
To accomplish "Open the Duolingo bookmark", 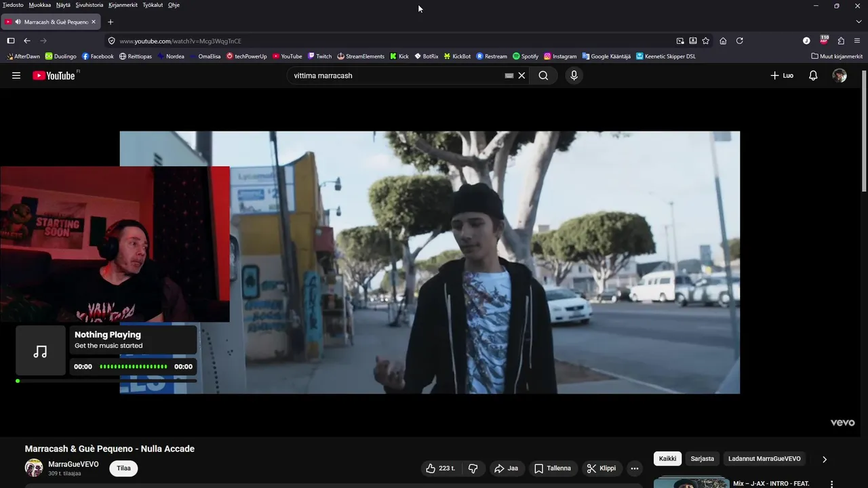I will click(61, 56).
